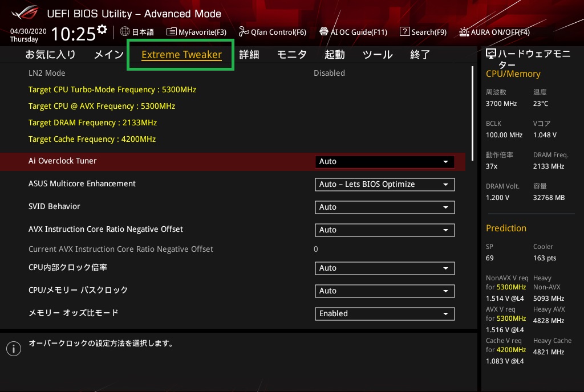The image size is (584, 392).
Task: Toggle AURA ON/OFF light icon
Action: click(464, 32)
